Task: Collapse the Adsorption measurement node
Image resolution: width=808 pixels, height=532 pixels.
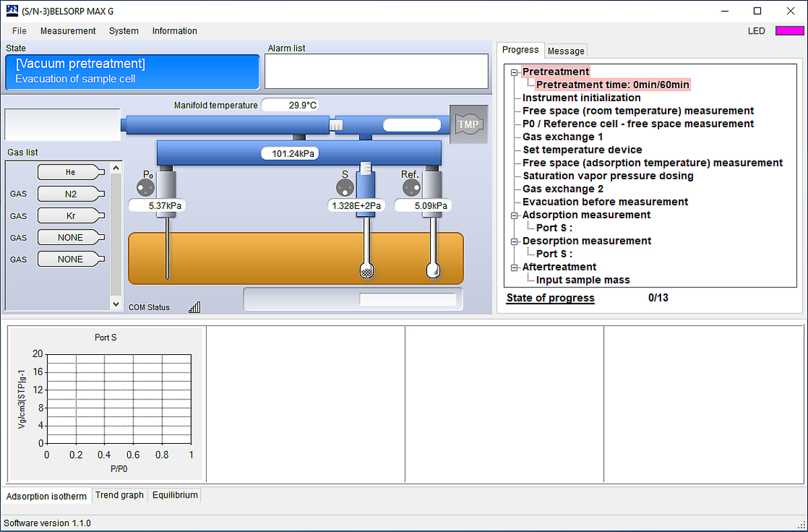Action: tap(515, 215)
